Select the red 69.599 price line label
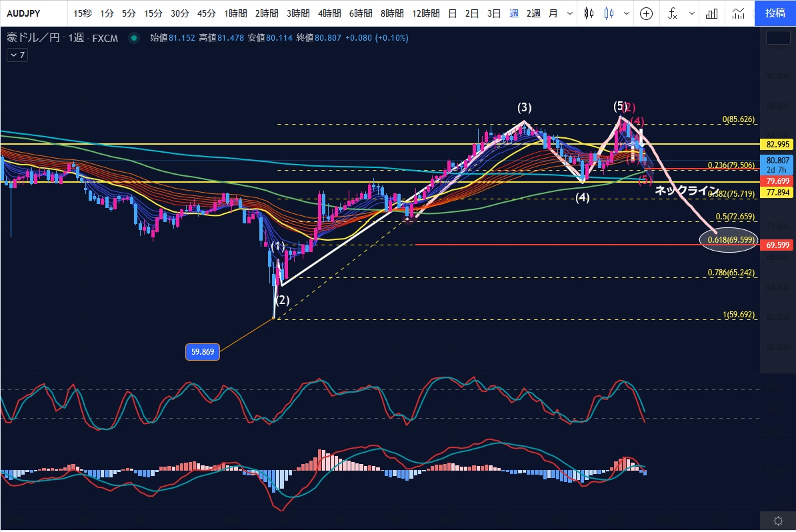The image size is (796, 532). tap(777, 245)
